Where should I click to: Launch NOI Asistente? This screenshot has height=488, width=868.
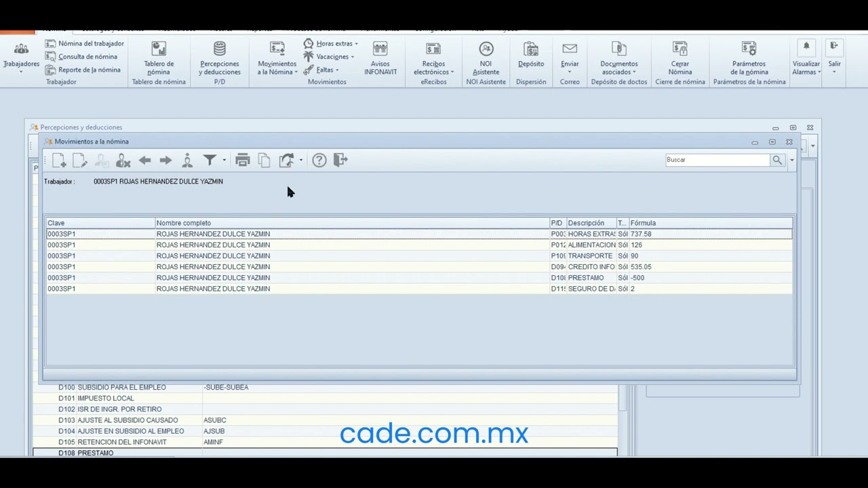[486, 58]
